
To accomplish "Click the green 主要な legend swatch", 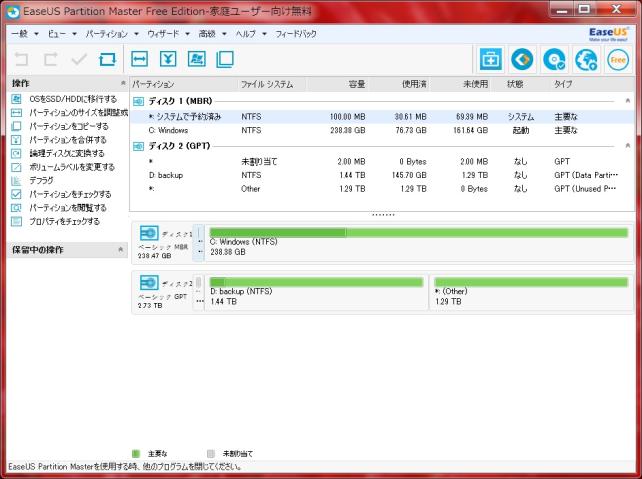I will pos(136,454).
